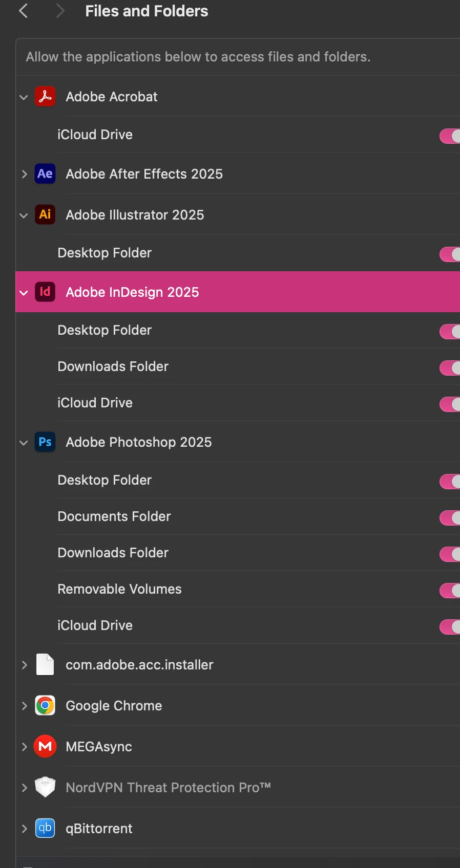Expand the Google Chrome chevron
The image size is (460, 868).
[24, 706]
